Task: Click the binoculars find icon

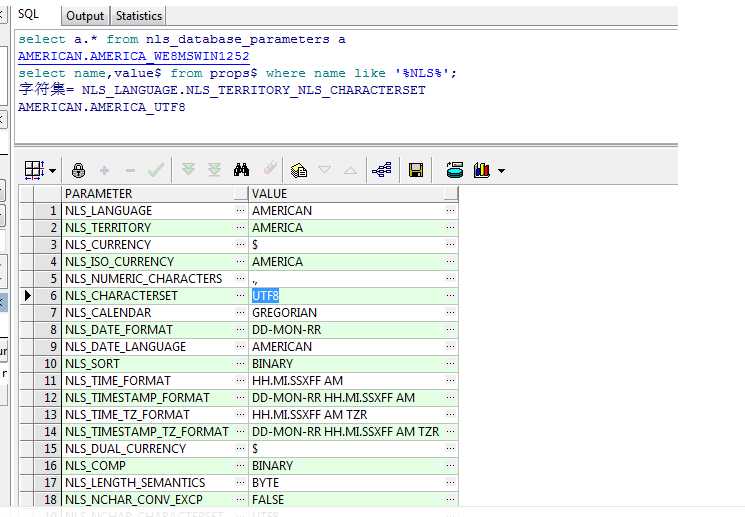Action: (241, 169)
